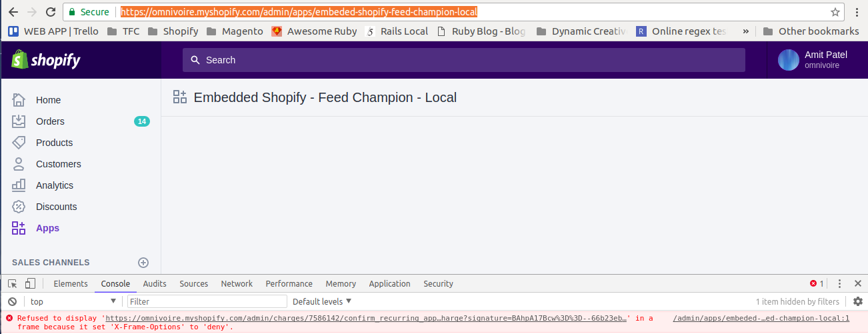
Task: Open the Other bookmarks folder
Action: [x=811, y=31]
